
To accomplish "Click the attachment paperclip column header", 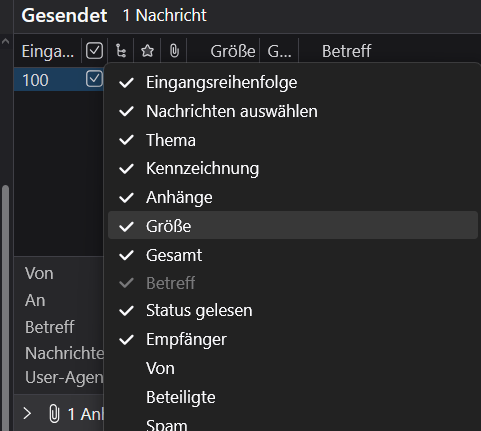I will pos(174,51).
